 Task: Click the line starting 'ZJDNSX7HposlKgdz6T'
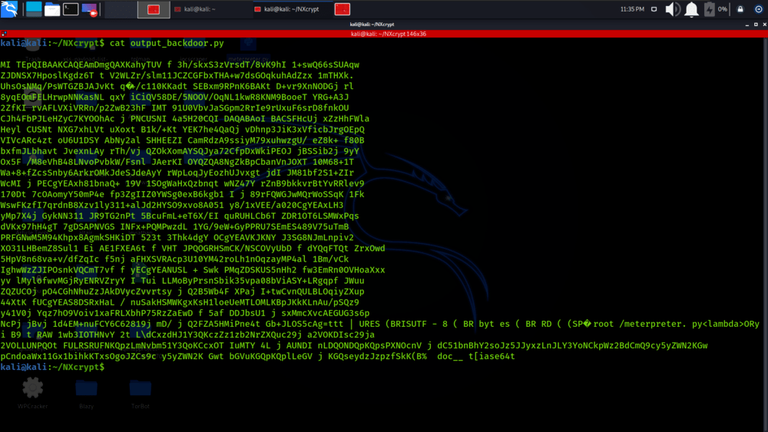[177, 75]
